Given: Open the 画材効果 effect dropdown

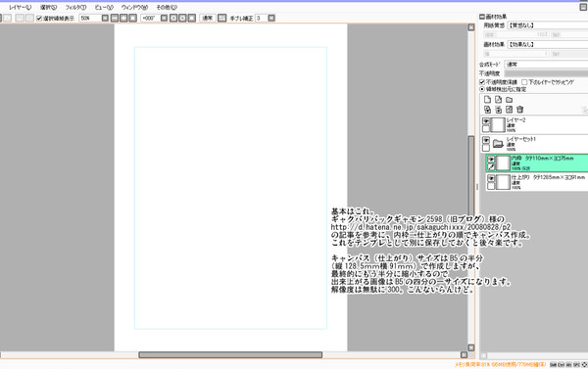Looking at the screenshot, I should pos(548,44).
